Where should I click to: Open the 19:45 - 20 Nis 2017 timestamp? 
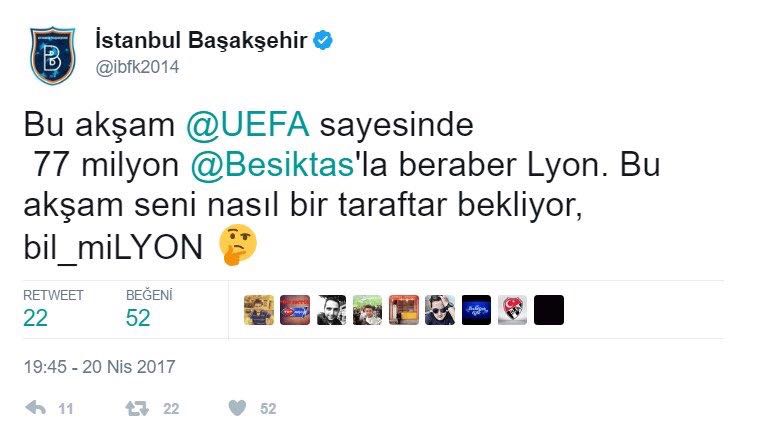pyautogui.click(x=99, y=366)
